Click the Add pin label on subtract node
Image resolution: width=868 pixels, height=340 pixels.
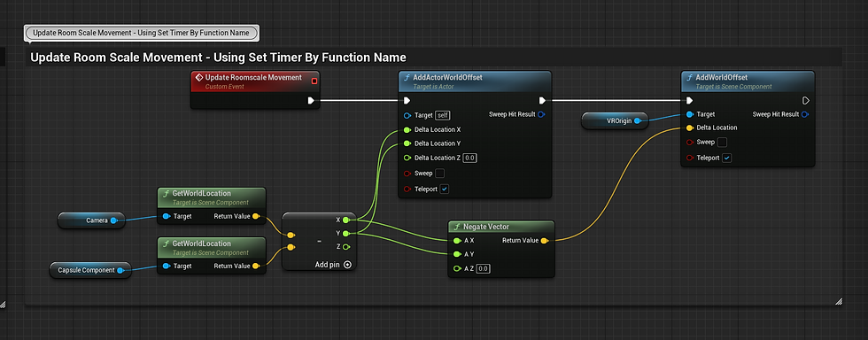click(327, 265)
